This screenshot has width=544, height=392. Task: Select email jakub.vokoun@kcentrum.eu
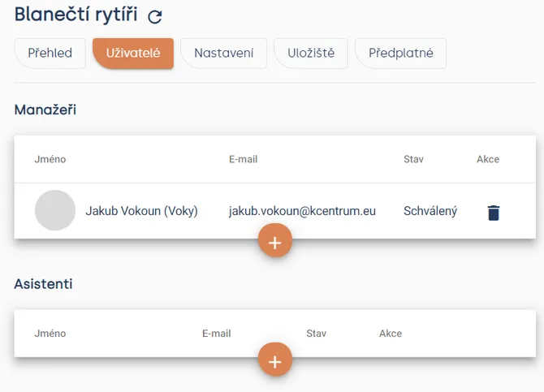coord(302,211)
